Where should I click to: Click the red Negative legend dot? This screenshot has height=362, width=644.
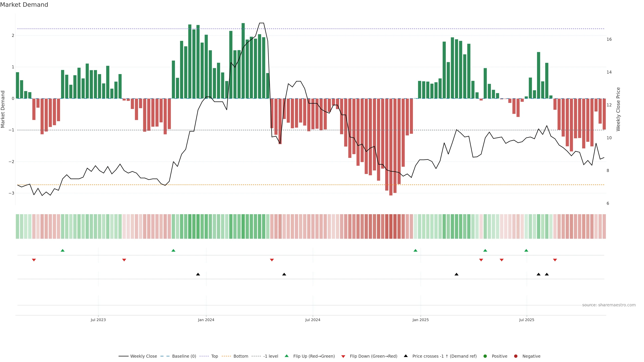(x=516, y=356)
